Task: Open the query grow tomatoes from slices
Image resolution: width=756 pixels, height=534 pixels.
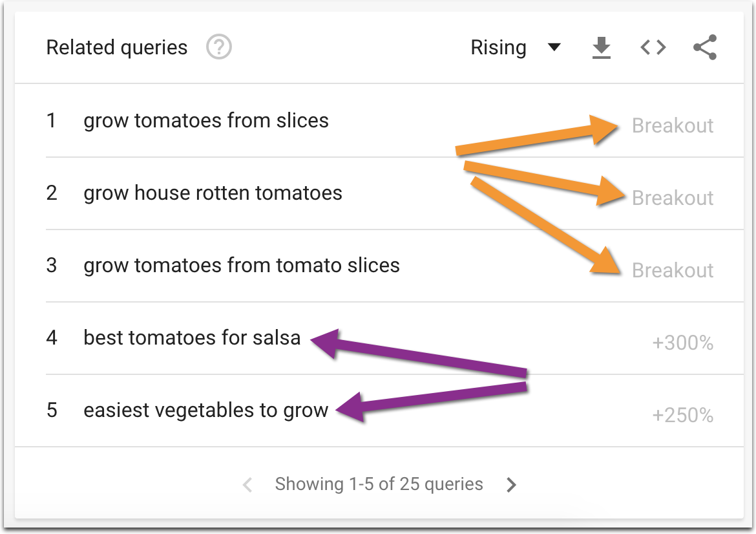Action: pyautogui.click(x=205, y=120)
